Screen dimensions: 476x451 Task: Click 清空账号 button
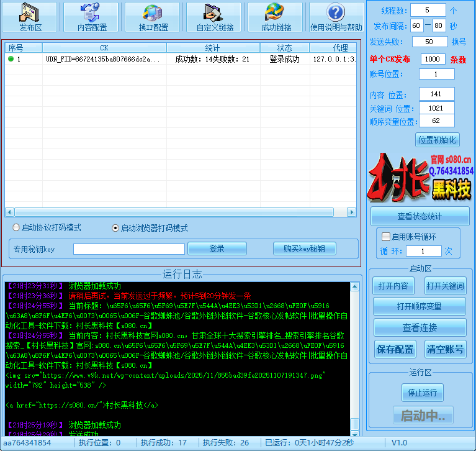pyautogui.click(x=445, y=349)
